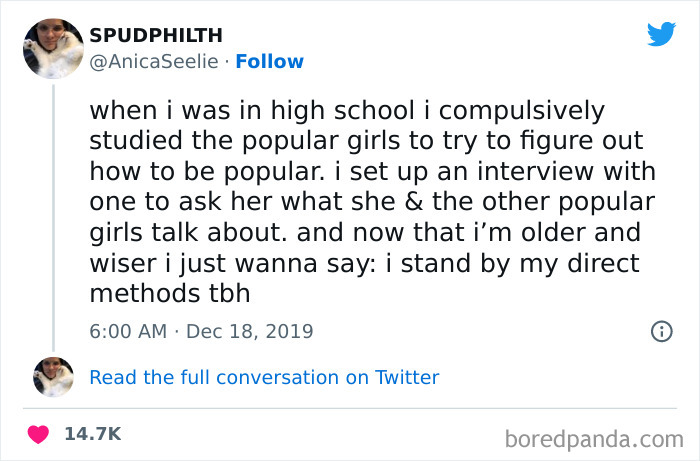Like the tweet with the heart icon

point(39,434)
